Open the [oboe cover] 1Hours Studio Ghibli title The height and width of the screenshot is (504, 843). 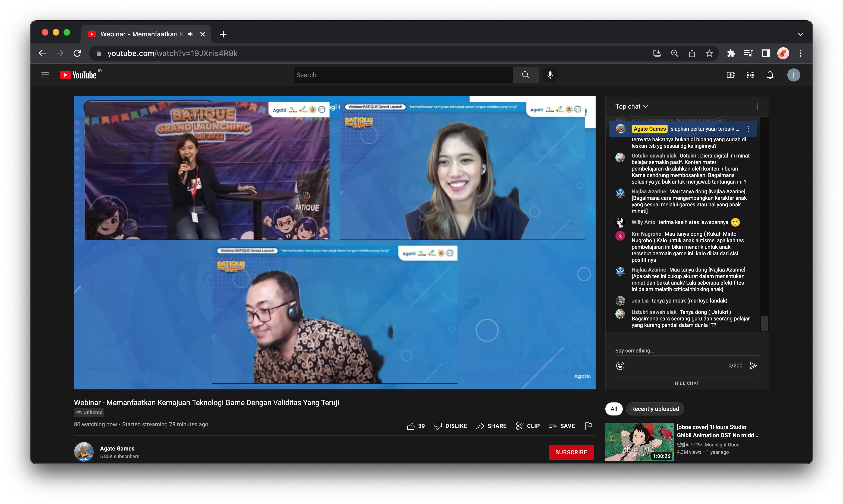coord(717,431)
